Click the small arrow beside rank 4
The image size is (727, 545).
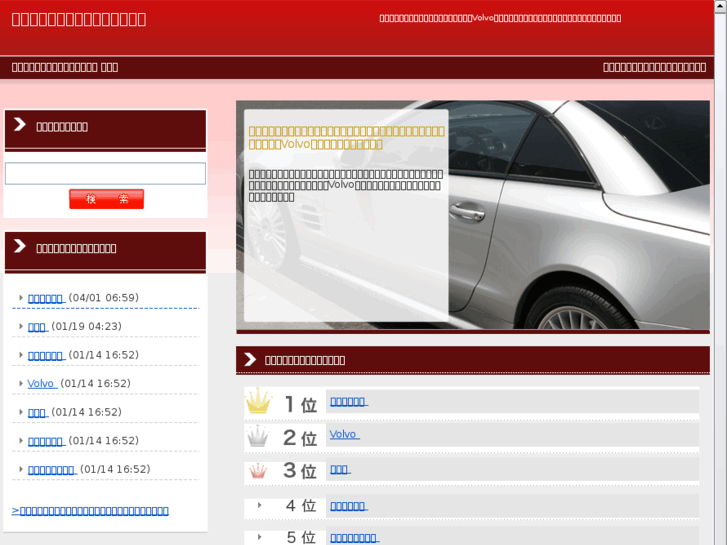260,505
